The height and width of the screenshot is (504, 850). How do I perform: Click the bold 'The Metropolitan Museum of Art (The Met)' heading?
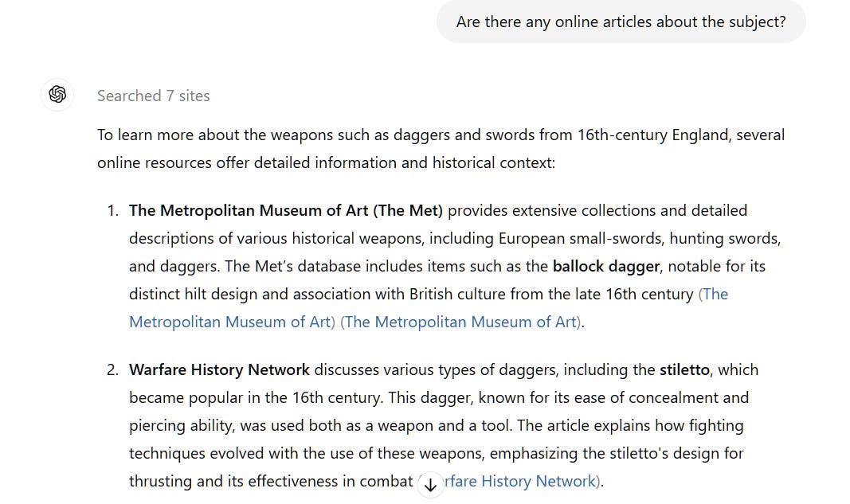tap(286, 210)
